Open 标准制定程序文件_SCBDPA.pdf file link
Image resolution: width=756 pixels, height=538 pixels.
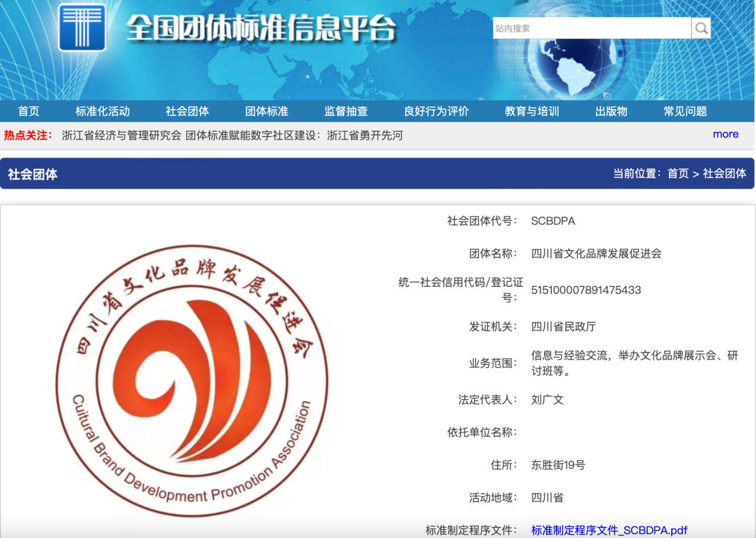pos(609,530)
